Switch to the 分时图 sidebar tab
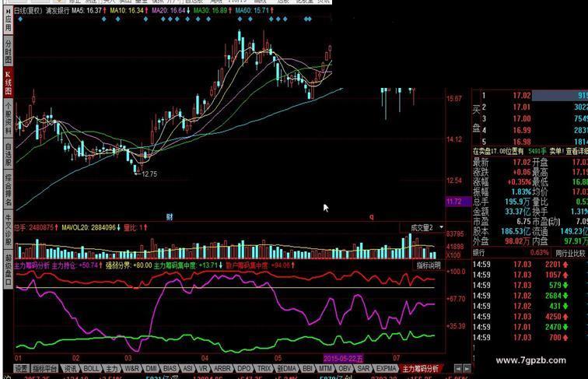The height and width of the screenshot is (379, 588). pyautogui.click(x=9, y=51)
